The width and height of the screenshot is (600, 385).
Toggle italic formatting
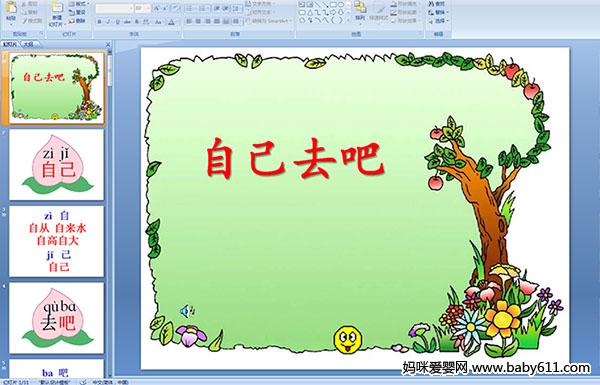(x=108, y=22)
